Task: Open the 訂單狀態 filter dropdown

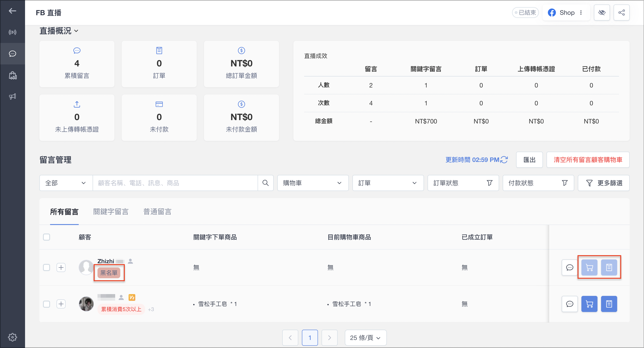Action: (463, 183)
